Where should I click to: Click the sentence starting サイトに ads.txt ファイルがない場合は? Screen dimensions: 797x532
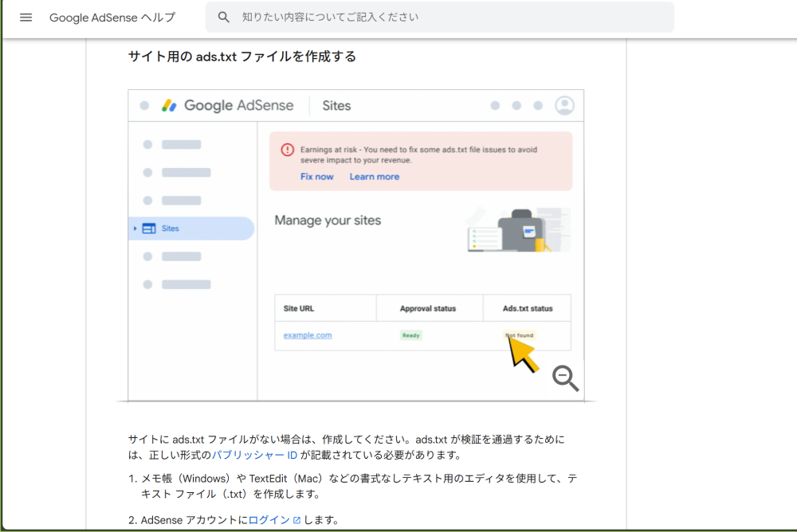(347, 447)
